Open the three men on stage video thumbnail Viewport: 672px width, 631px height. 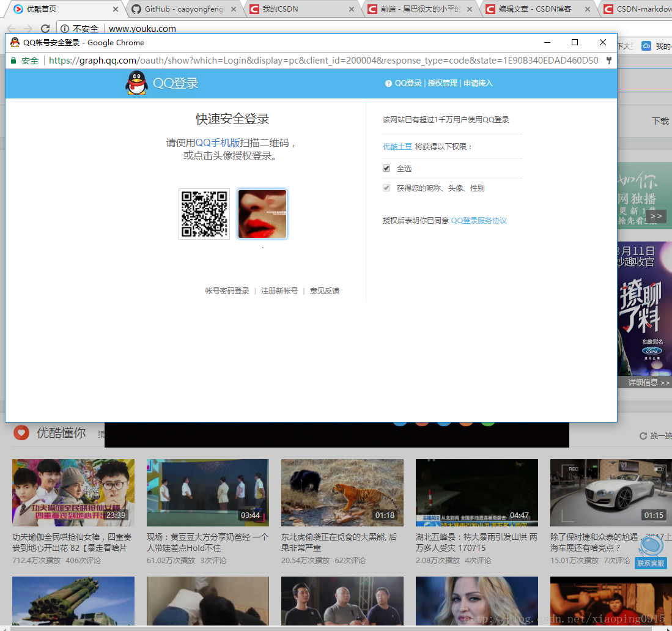pyautogui.click(x=342, y=601)
